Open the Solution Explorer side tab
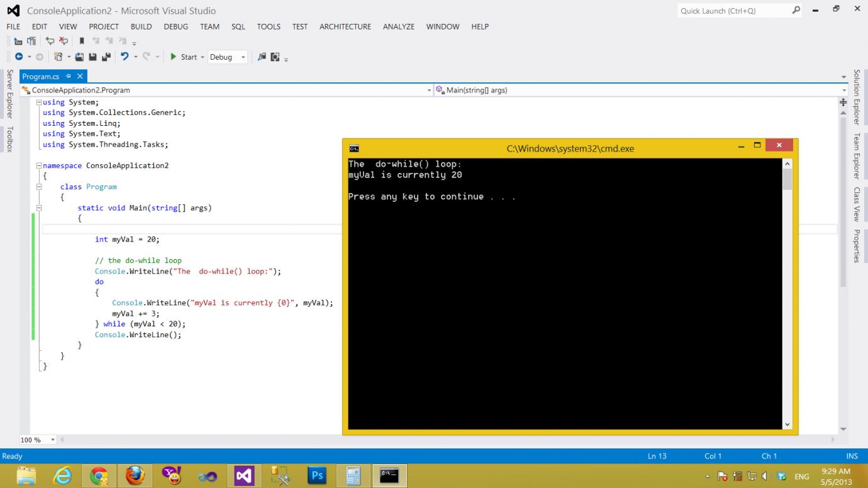This screenshot has width=868, height=488. pos(857,97)
